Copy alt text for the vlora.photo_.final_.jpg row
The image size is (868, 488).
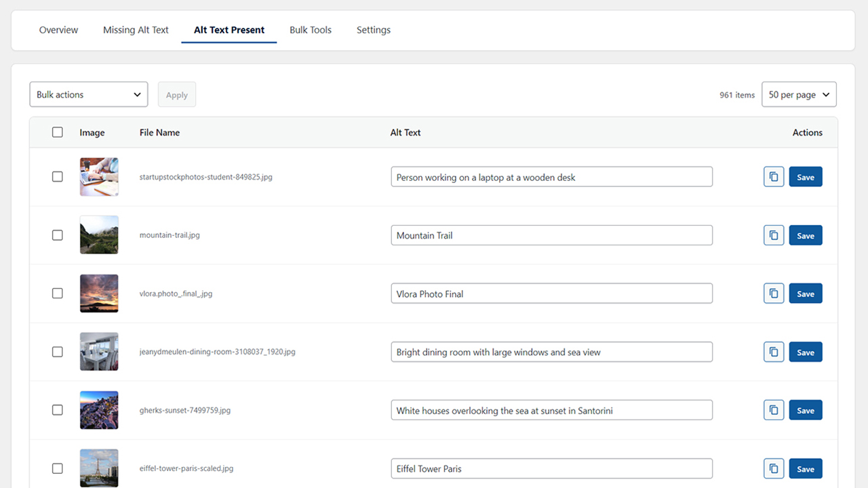(x=774, y=293)
